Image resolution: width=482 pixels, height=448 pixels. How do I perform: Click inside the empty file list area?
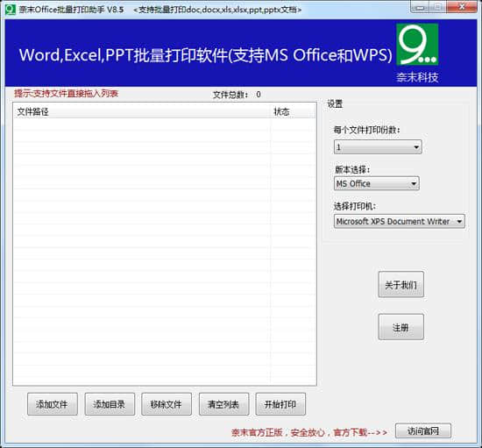coord(165,251)
